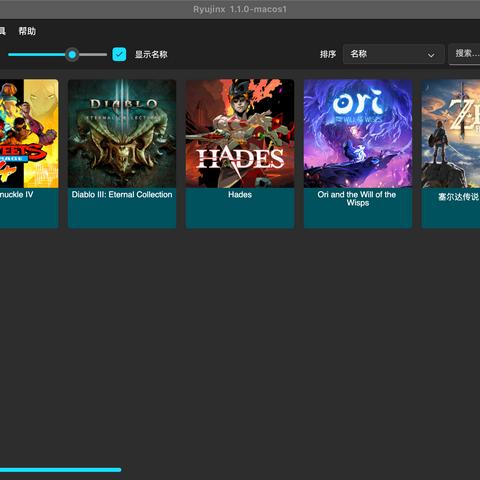Select the Diablo III cover art
The height and width of the screenshot is (480, 480).
coord(122,134)
